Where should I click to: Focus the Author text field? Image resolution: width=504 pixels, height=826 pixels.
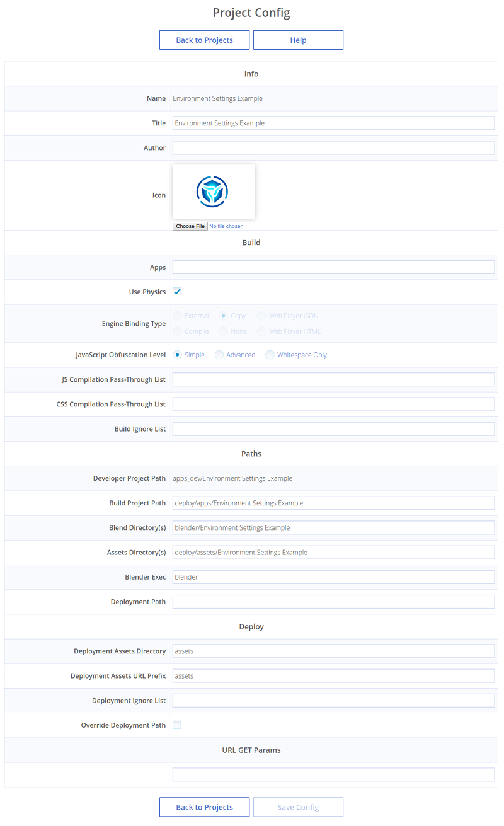coord(333,147)
